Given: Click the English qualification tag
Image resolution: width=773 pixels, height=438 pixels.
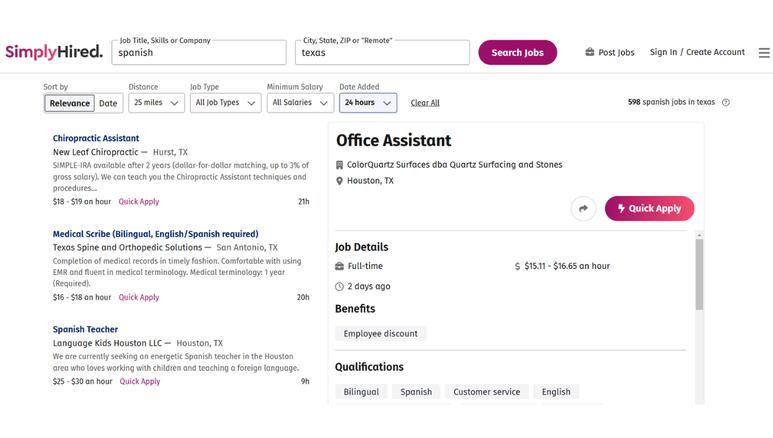Looking at the screenshot, I should [556, 392].
